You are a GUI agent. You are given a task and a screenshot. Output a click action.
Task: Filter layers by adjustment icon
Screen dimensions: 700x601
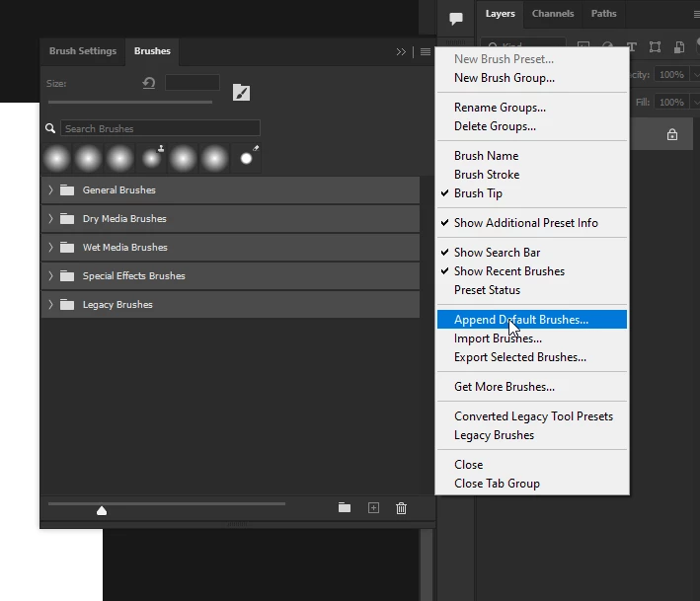607,44
